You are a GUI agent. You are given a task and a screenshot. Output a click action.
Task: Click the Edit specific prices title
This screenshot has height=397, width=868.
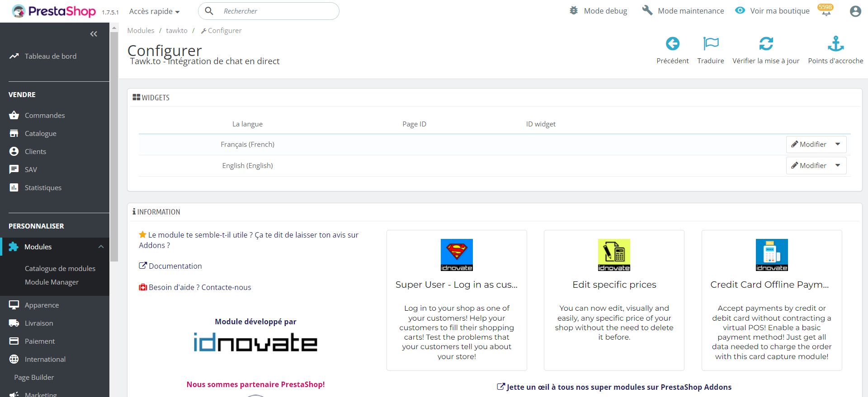pos(614,285)
